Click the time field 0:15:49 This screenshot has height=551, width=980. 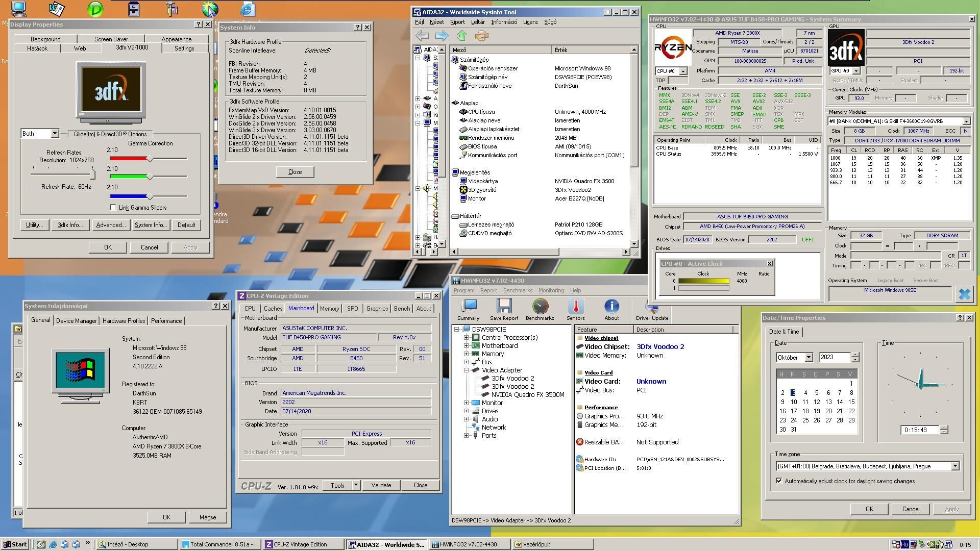pyautogui.click(x=920, y=430)
